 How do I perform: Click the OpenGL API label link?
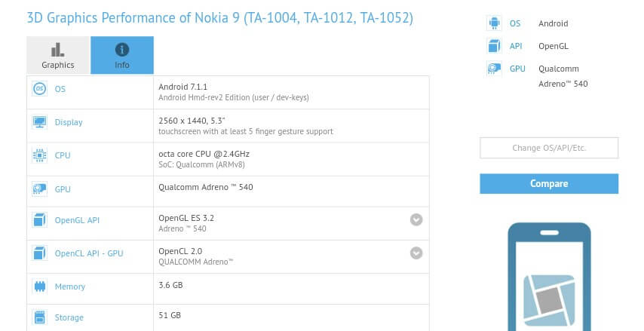(x=77, y=220)
